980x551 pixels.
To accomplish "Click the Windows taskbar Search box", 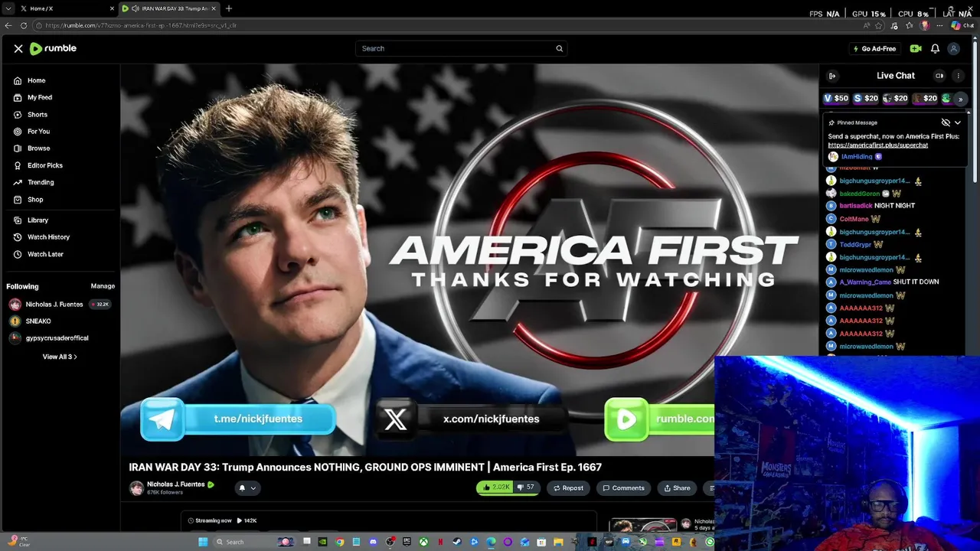I will tap(253, 542).
